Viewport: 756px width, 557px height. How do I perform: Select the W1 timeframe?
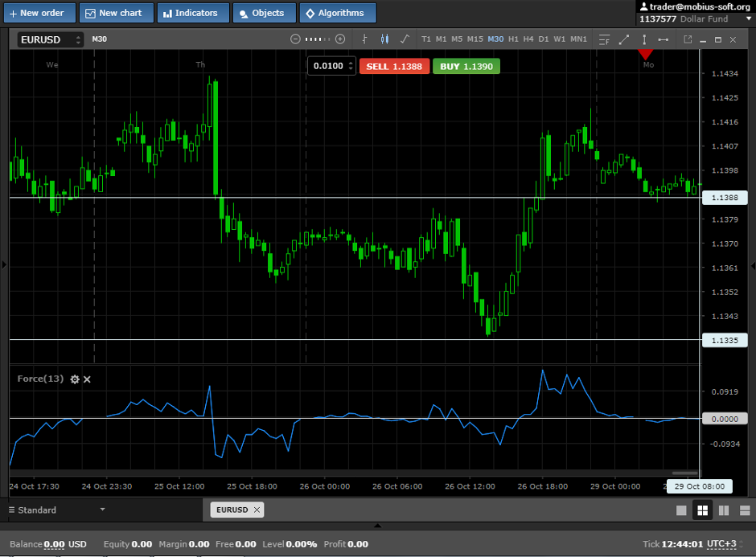point(559,39)
